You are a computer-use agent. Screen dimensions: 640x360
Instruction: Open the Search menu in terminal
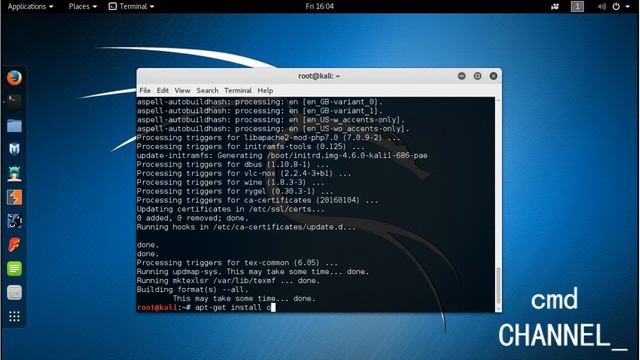click(207, 90)
